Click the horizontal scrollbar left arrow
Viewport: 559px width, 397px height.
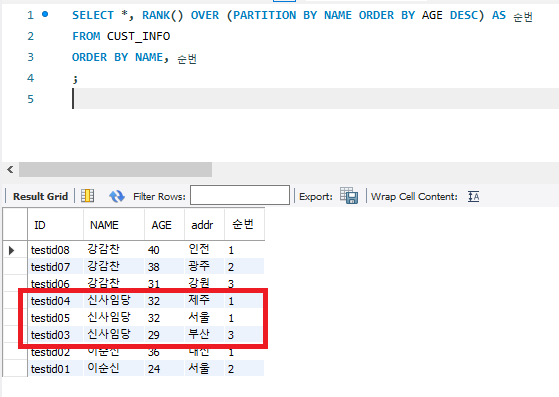coord(10,170)
